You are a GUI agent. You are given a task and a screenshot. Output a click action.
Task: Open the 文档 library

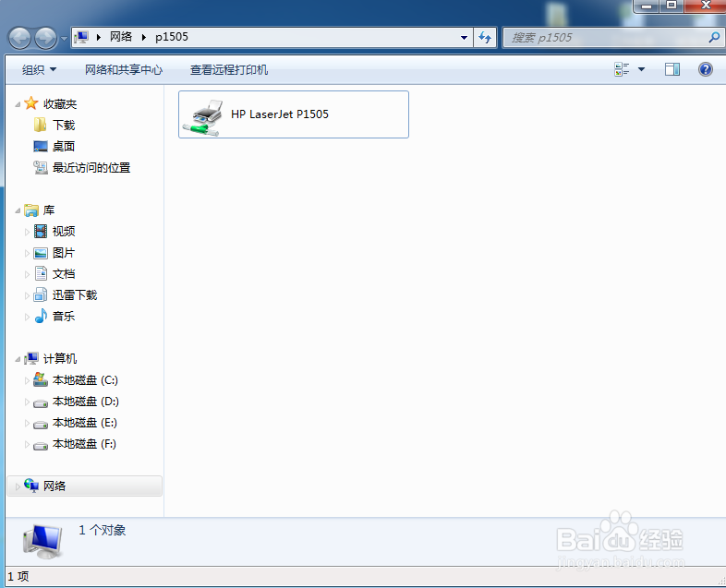point(64,274)
